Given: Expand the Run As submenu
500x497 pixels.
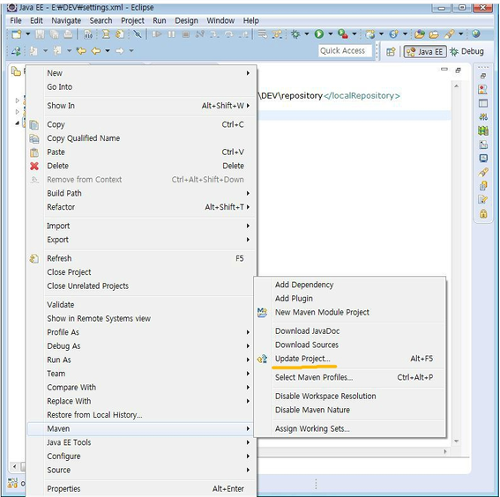Looking at the screenshot, I should [248, 360].
